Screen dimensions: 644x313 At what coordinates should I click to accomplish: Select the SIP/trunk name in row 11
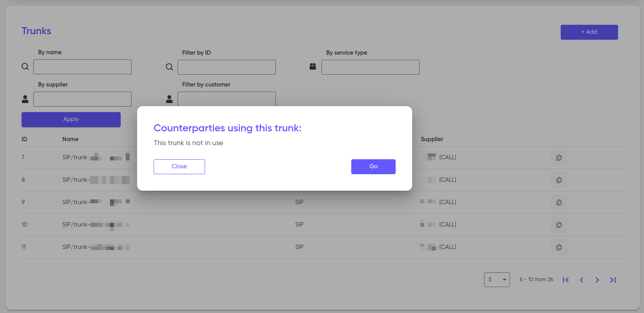point(96,247)
